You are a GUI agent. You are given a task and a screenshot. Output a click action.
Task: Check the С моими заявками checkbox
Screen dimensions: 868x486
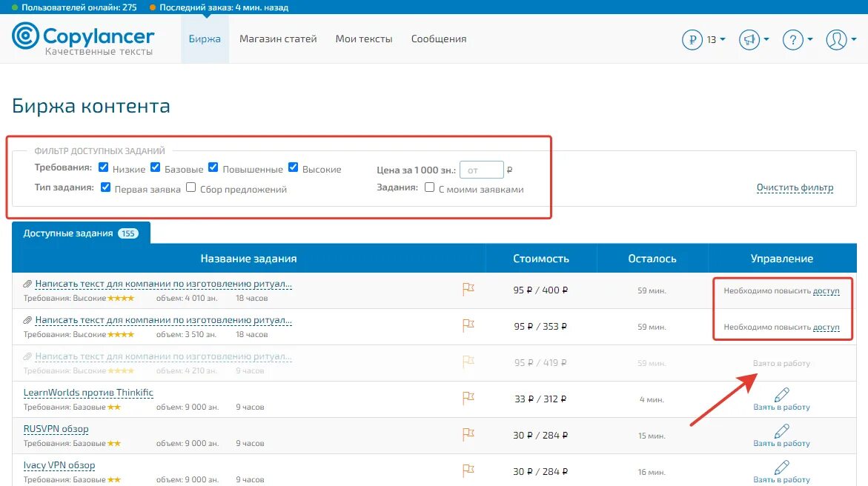coord(430,187)
